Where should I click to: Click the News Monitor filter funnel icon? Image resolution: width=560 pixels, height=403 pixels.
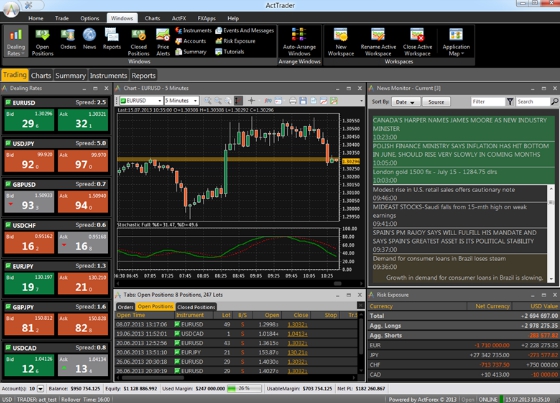pos(510,102)
